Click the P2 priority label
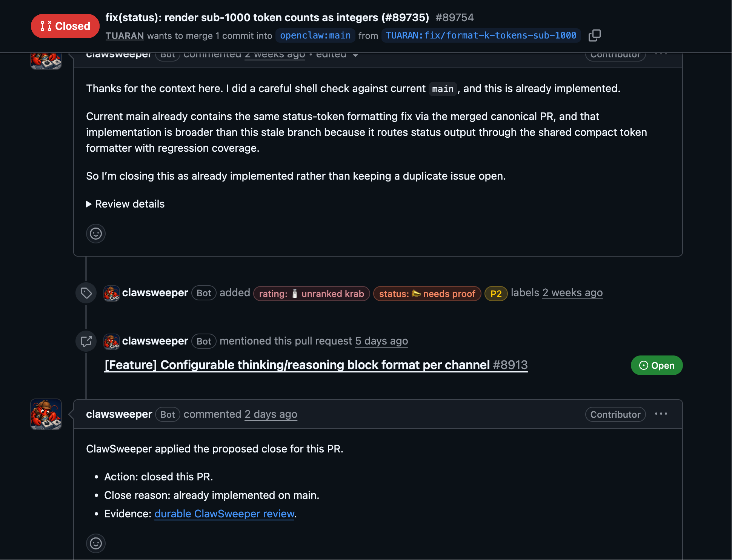The width and height of the screenshot is (732, 560). 496,294
